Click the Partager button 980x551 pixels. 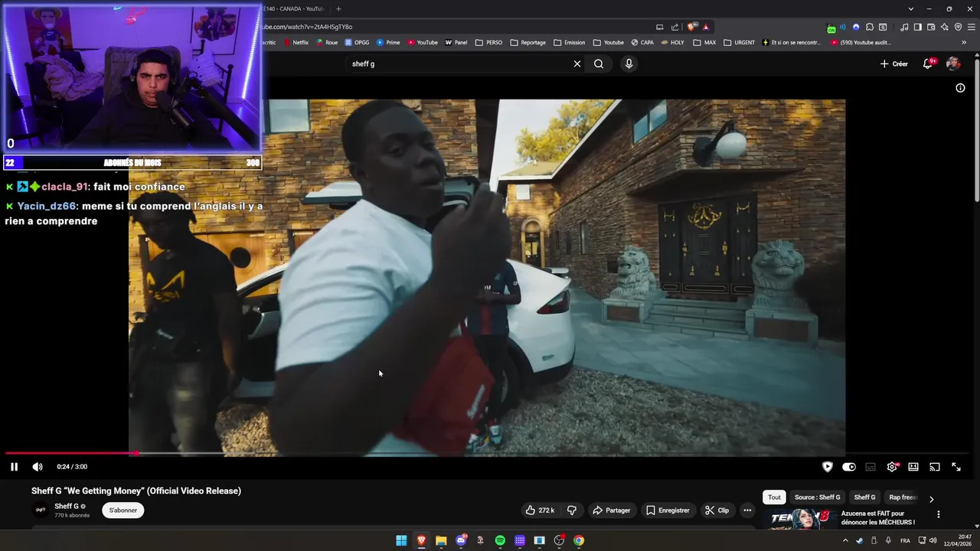click(x=611, y=510)
